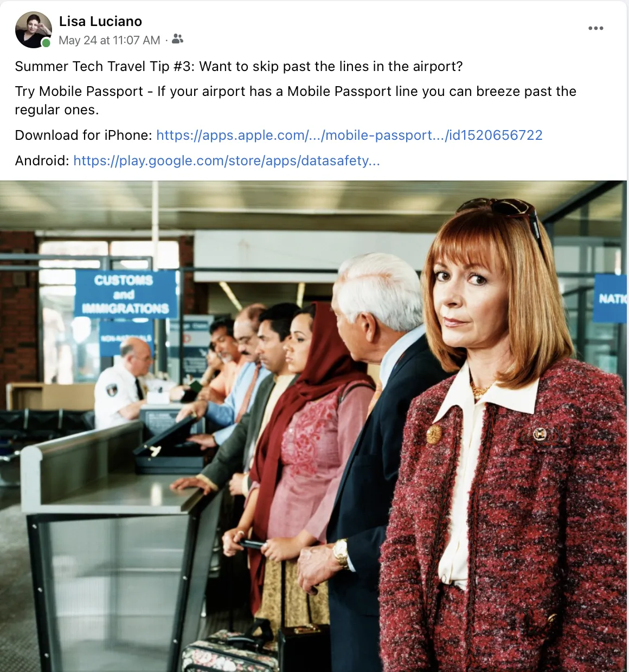Click the Try Mobile Passport paragraph text
This screenshot has height=672, width=629.
tap(296, 100)
